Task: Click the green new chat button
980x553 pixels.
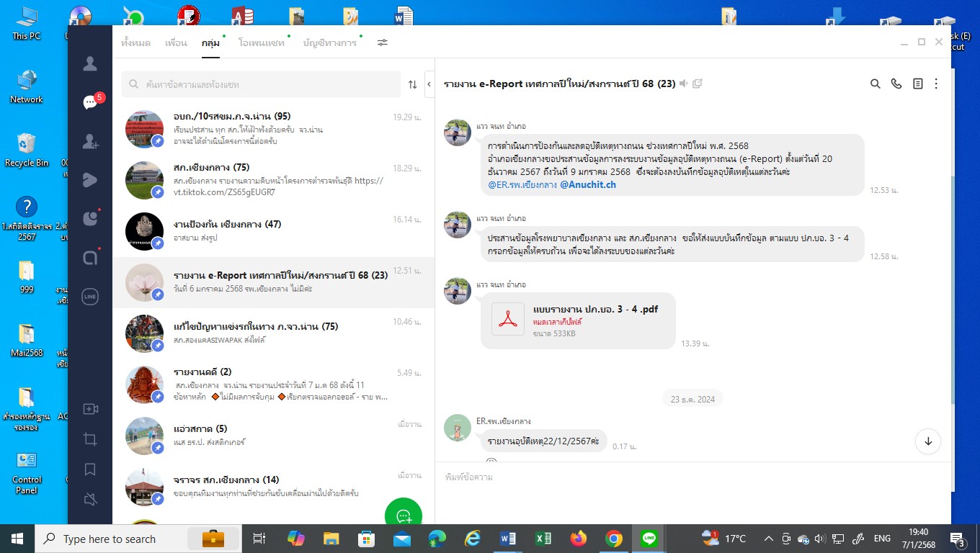Action: (x=404, y=516)
